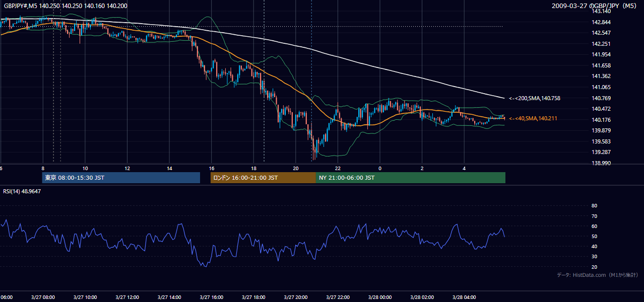Click price axis value 142.251
The height and width of the screenshot is (302, 644).
point(601,44)
